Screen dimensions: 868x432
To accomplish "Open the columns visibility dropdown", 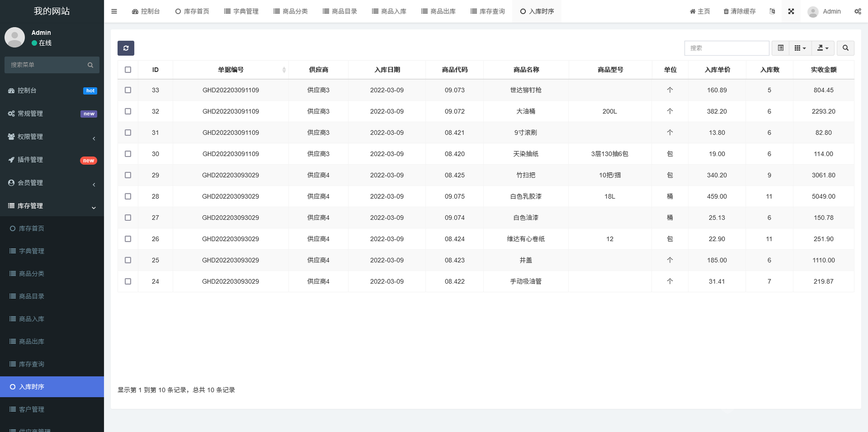I will (x=800, y=48).
